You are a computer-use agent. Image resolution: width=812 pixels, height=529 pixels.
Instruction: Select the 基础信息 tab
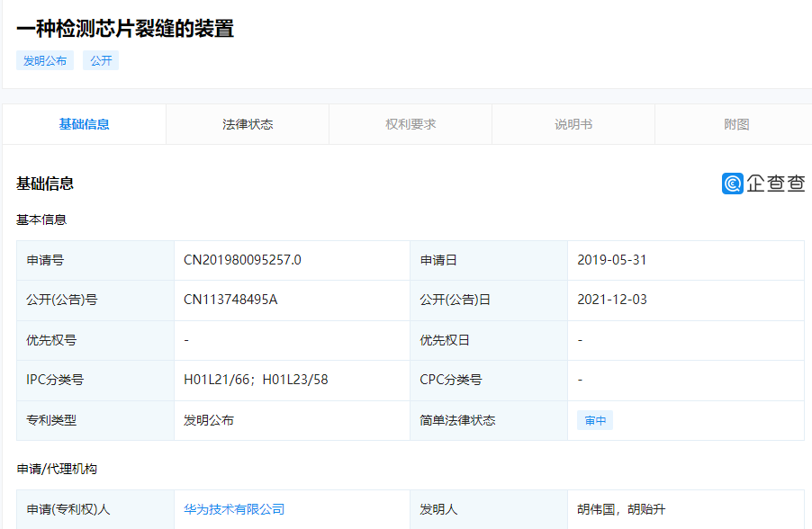pos(85,124)
